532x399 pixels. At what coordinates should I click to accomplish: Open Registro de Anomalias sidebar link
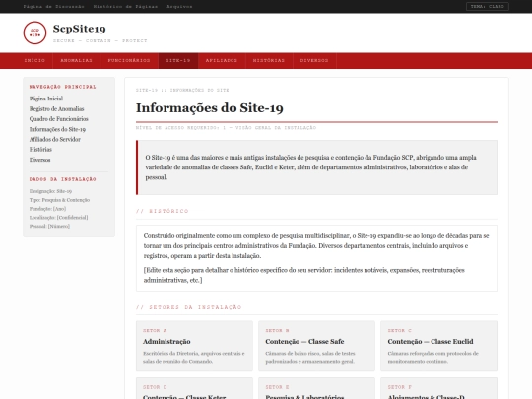57,109
